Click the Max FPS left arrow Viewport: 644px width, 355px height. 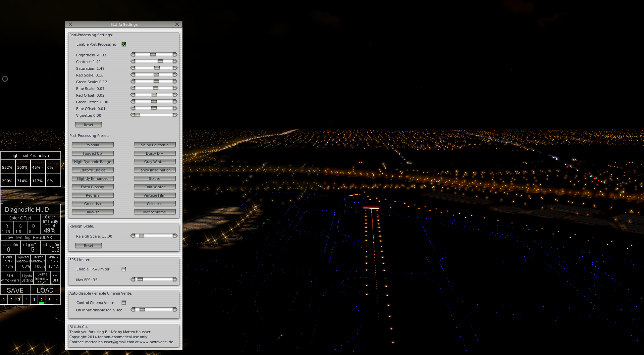click(133, 279)
